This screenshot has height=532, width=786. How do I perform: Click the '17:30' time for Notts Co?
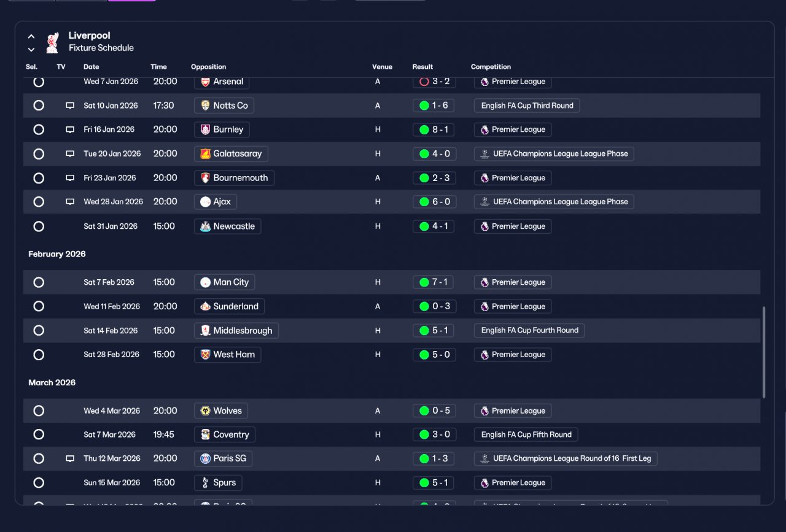(164, 106)
